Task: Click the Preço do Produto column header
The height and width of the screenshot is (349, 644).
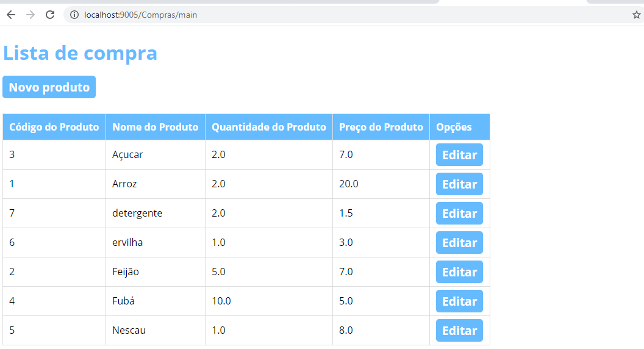Action: (x=381, y=127)
